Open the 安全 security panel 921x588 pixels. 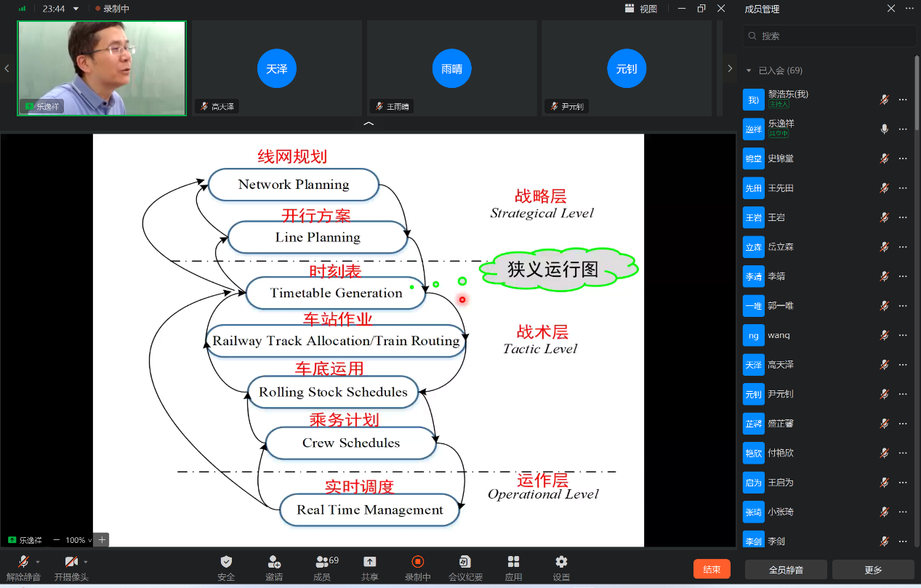(x=225, y=568)
